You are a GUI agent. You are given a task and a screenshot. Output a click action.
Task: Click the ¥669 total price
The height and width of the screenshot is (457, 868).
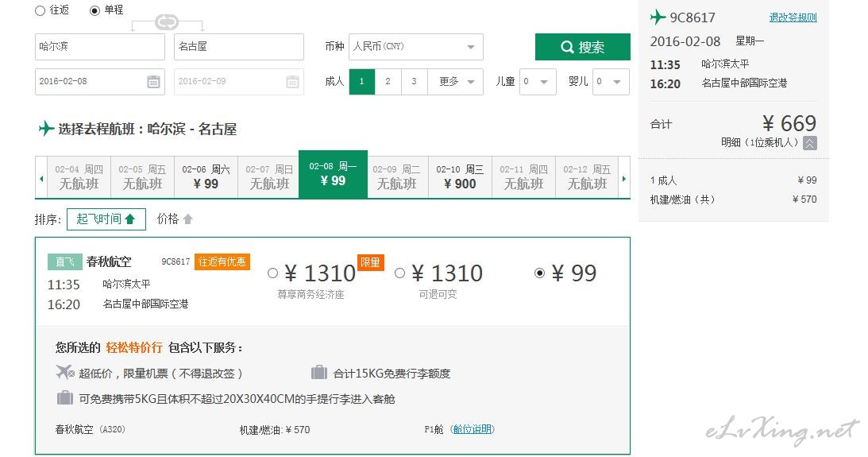[x=789, y=123]
